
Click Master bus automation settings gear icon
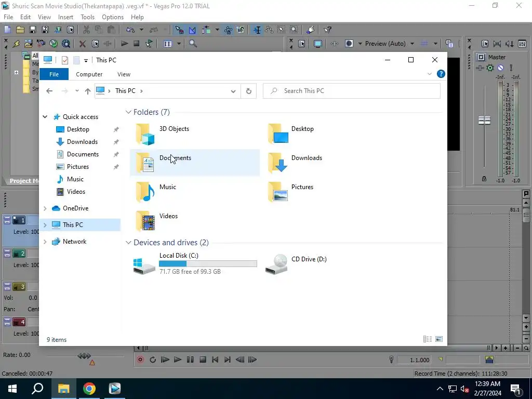pyautogui.click(x=490, y=68)
